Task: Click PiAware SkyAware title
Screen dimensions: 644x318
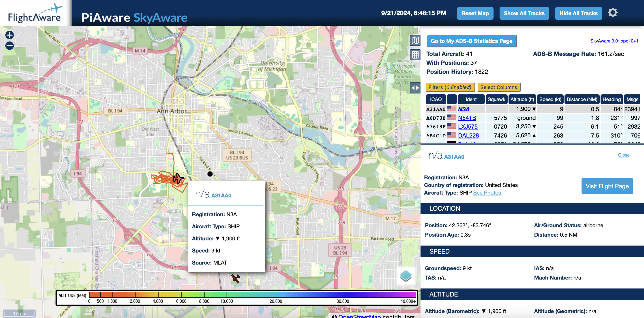Action: click(x=135, y=17)
